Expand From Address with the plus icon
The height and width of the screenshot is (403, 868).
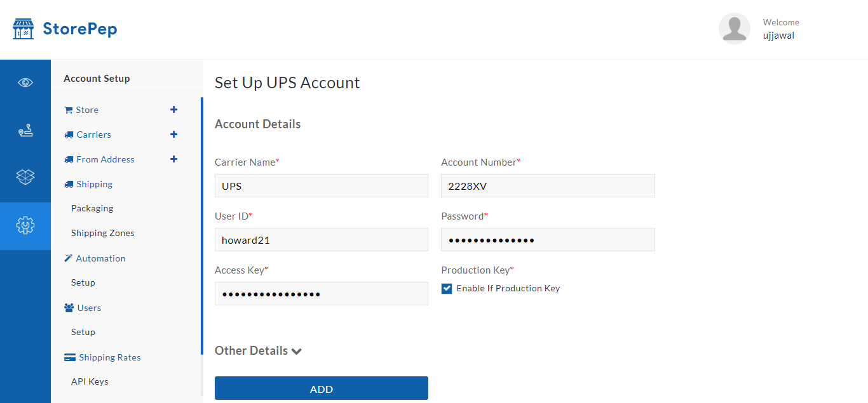click(x=173, y=159)
